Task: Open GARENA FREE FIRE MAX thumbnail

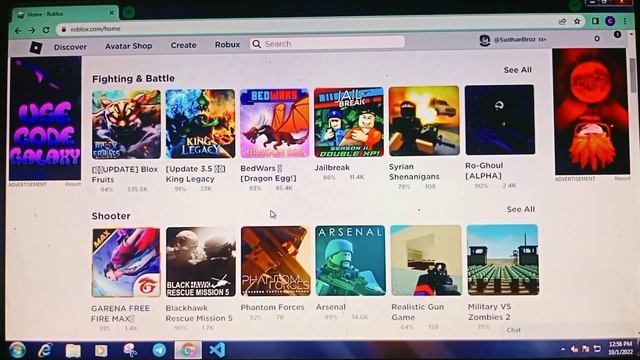Action: pos(126,262)
